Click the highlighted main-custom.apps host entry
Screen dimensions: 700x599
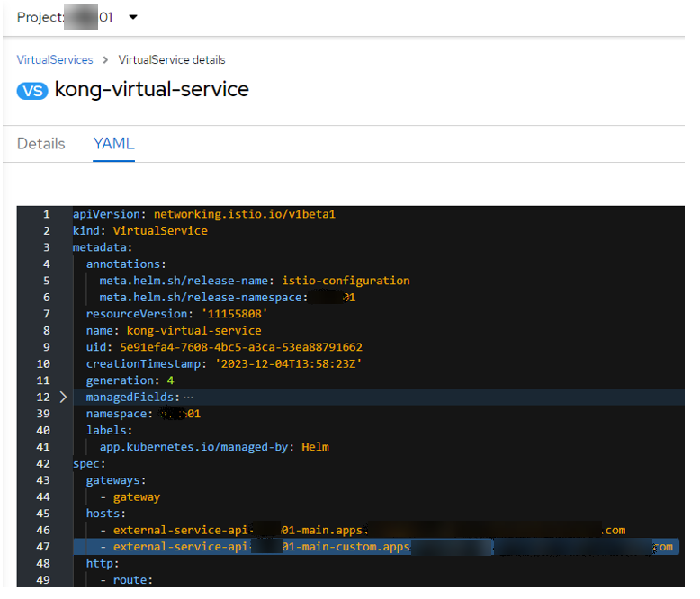click(x=387, y=547)
